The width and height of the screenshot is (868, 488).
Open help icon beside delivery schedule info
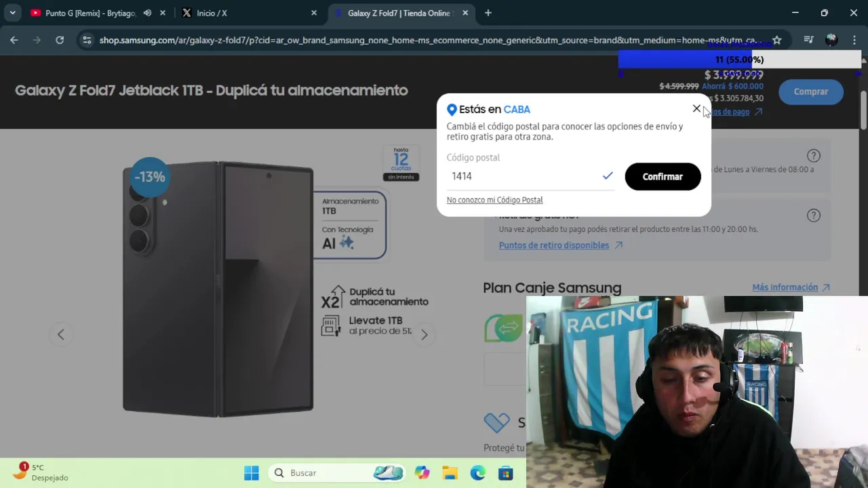[814, 156]
